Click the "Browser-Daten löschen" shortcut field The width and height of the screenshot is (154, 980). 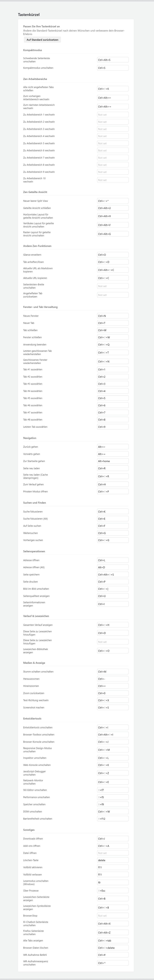coord(113,948)
